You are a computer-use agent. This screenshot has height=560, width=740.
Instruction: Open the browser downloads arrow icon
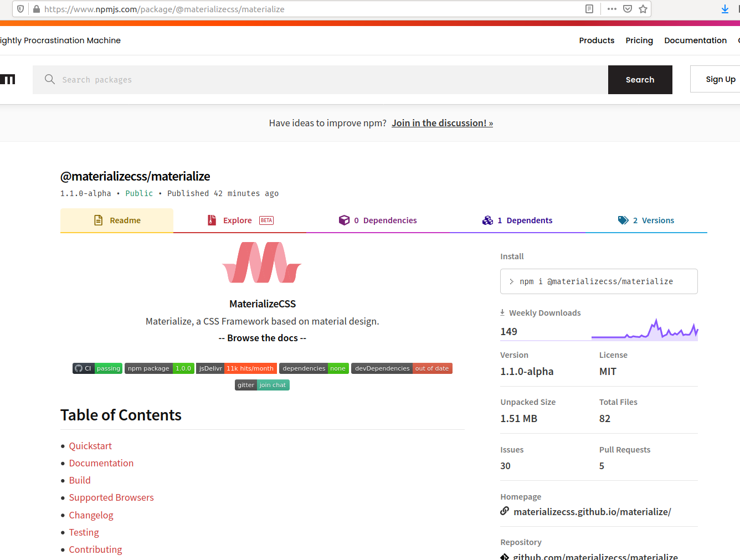(x=725, y=9)
